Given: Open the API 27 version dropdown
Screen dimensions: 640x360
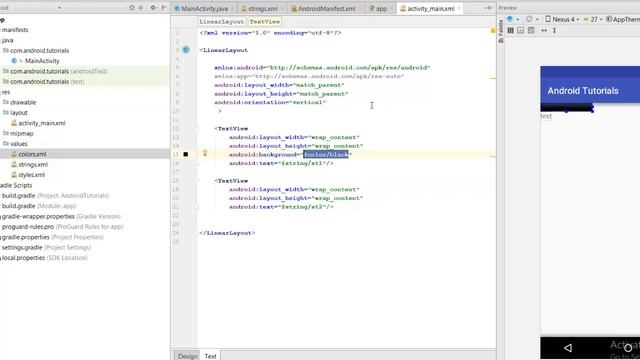Looking at the screenshot, I should [593, 19].
